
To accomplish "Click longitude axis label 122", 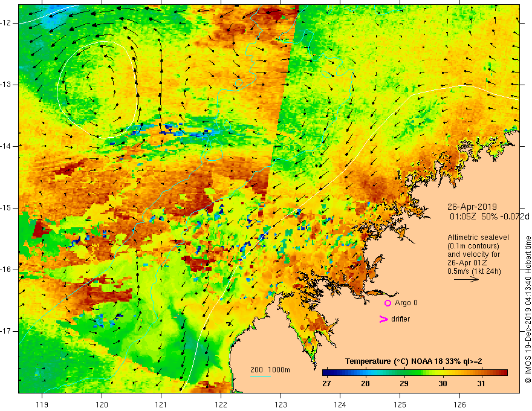I will click(221, 404).
